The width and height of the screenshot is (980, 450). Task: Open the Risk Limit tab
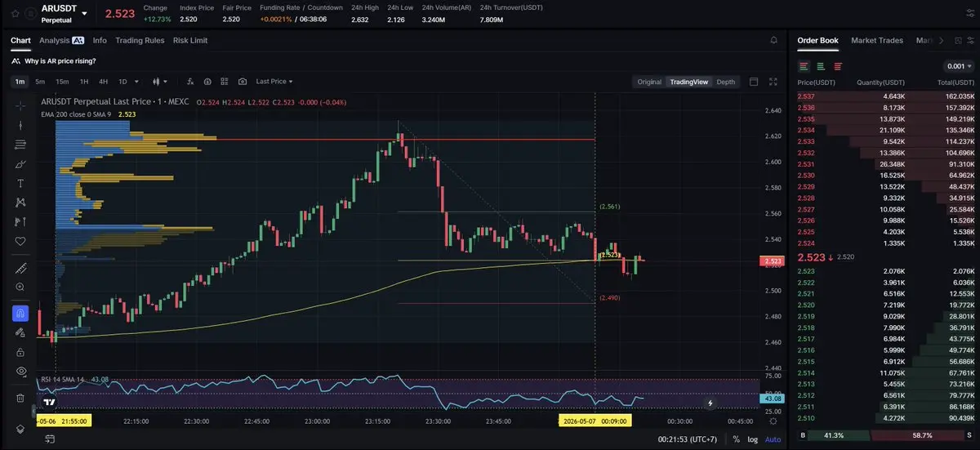click(x=190, y=40)
